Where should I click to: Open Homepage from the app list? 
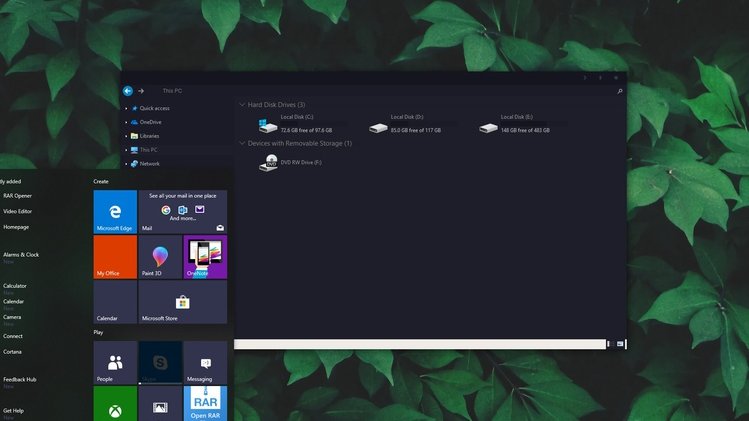(16, 227)
